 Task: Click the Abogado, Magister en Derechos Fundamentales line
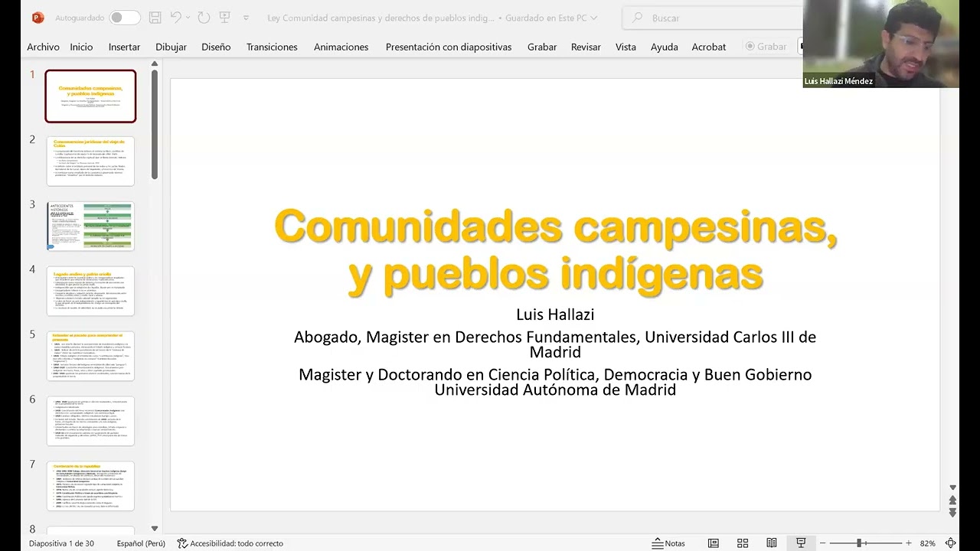(x=555, y=344)
